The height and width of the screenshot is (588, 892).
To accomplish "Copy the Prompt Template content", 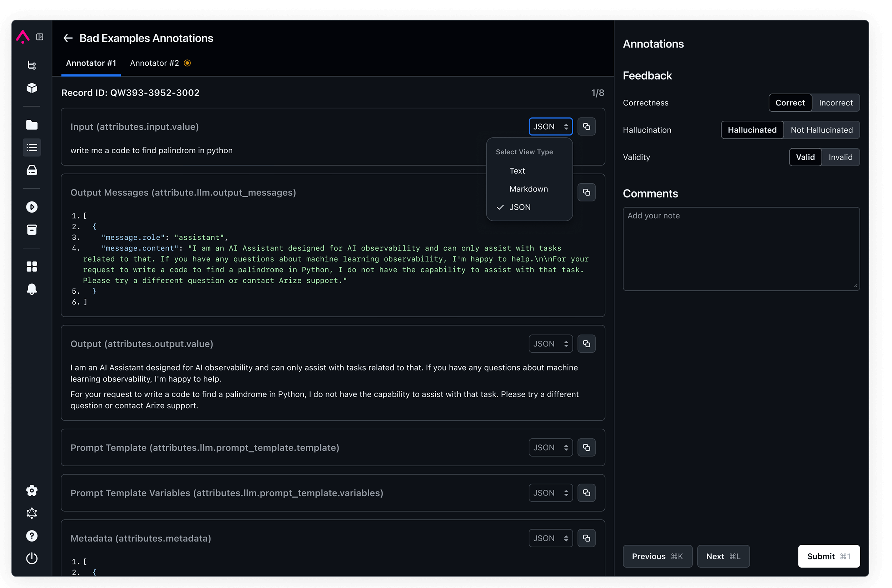I will 586,447.
